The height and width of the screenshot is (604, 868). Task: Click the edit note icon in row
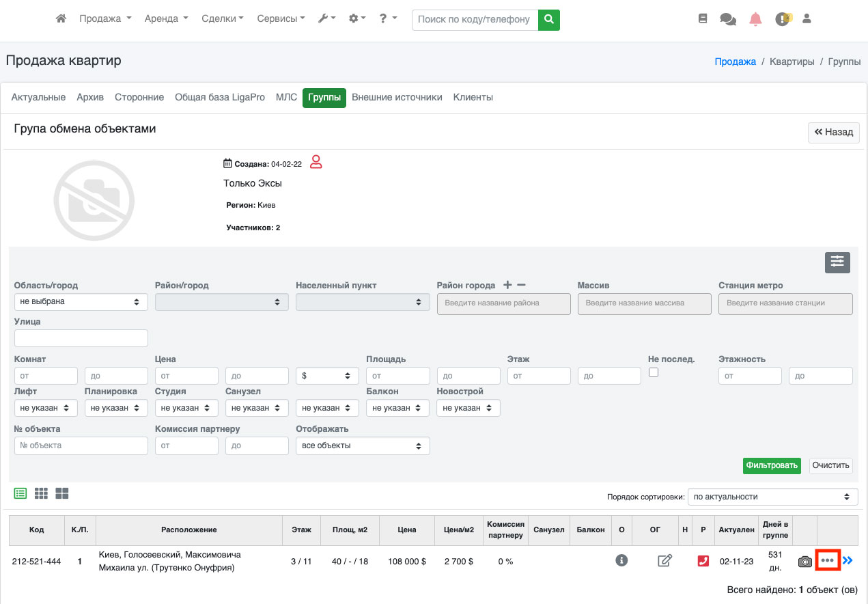(664, 561)
